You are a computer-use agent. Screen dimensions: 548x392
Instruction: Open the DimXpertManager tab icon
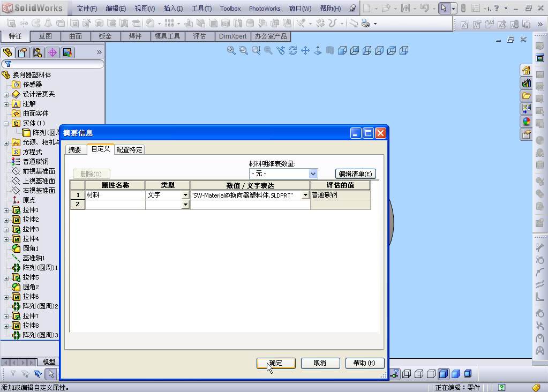[x=52, y=52]
